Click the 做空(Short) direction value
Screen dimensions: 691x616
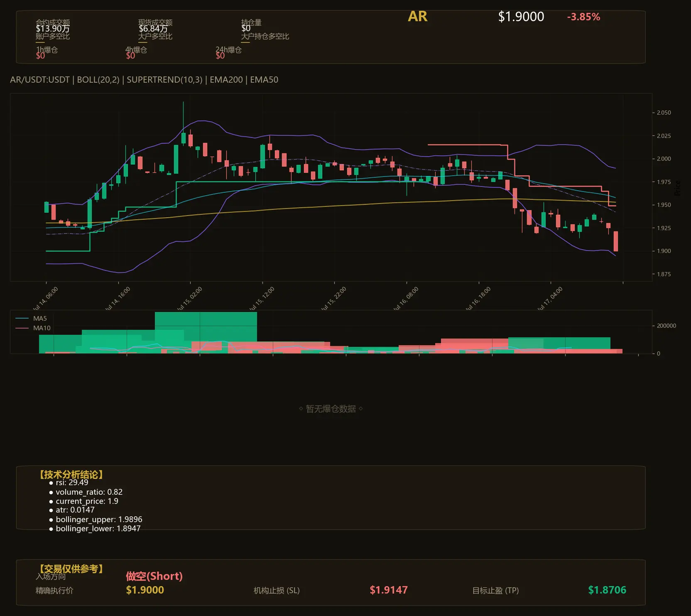(154, 576)
